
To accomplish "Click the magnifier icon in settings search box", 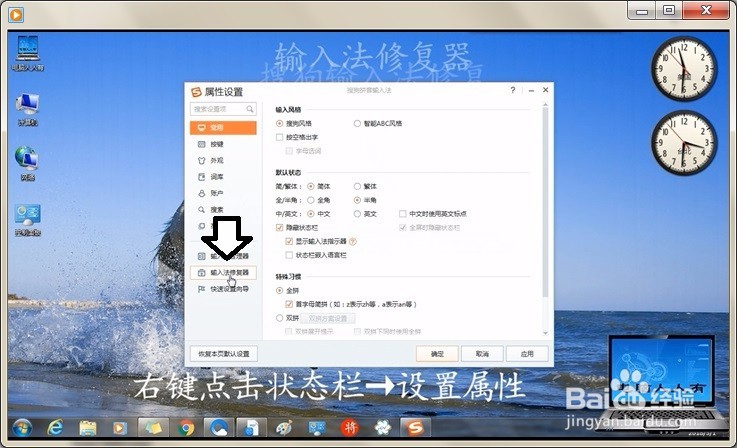I will (x=250, y=109).
